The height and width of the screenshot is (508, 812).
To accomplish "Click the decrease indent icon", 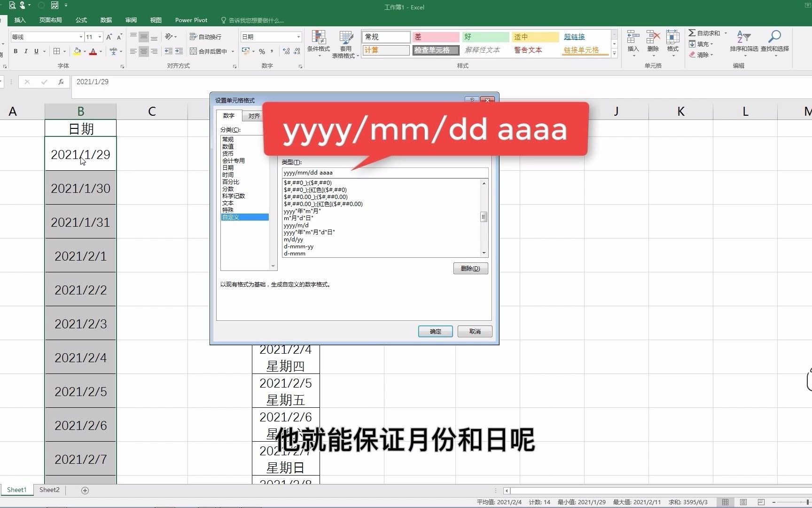I will point(169,51).
